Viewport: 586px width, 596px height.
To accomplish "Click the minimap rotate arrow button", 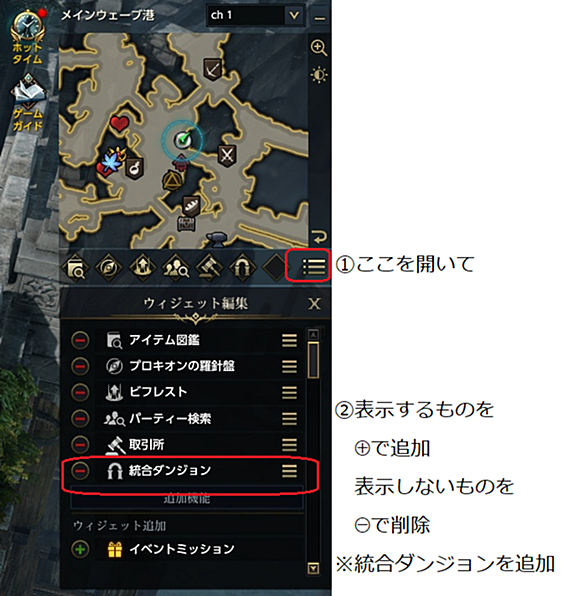I will pyautogui.click(x=318, y=236).
